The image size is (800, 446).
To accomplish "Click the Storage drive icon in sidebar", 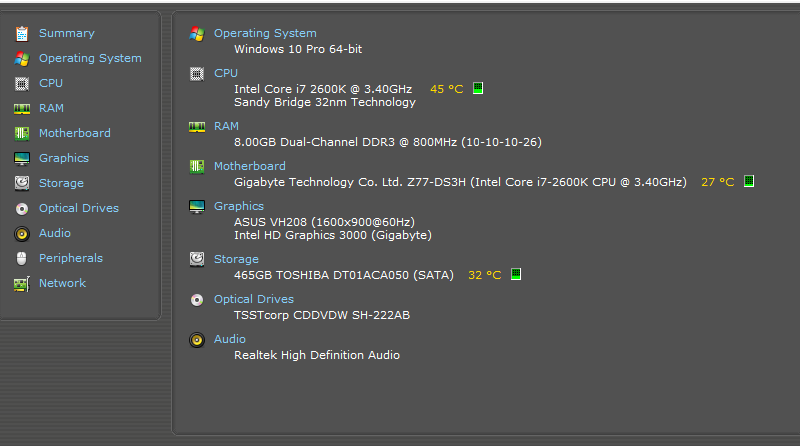I will (x=21, y=183).
